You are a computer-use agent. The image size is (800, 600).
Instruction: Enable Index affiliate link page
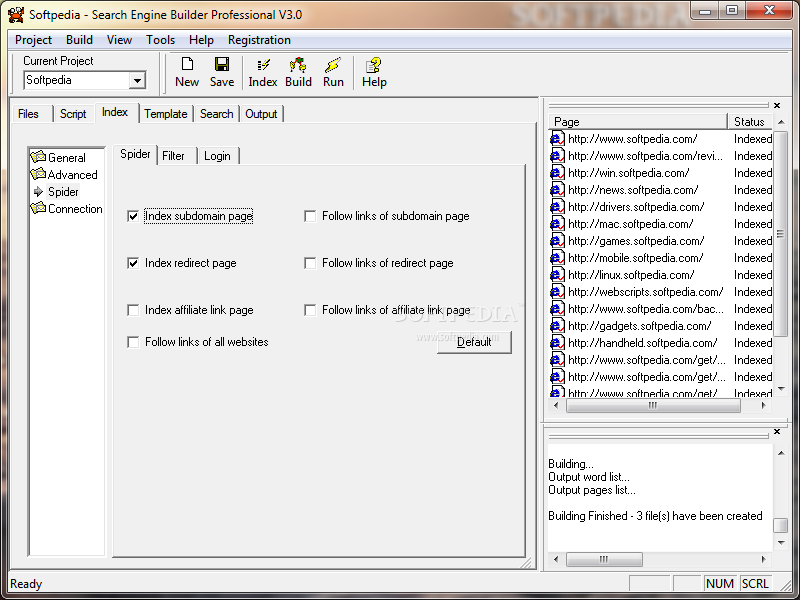(x=133, y=310)
